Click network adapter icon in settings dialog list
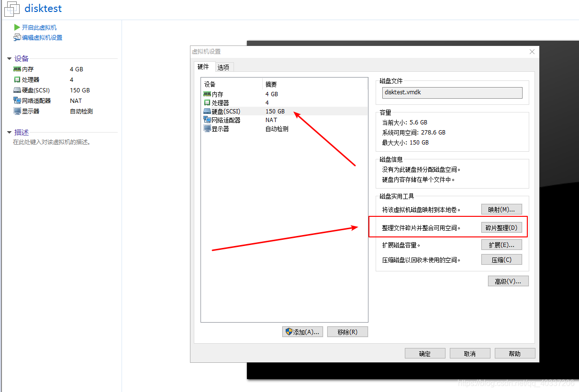The image size is (579, 392). click(207, 120)
